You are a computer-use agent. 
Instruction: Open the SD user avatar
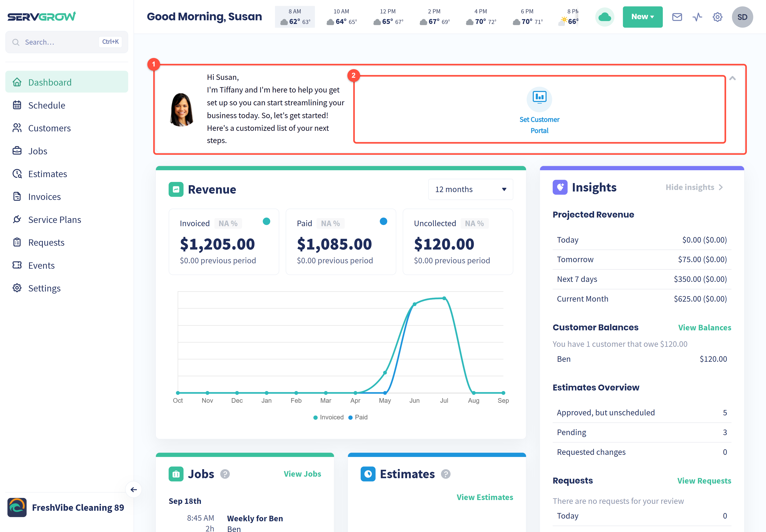742,17
